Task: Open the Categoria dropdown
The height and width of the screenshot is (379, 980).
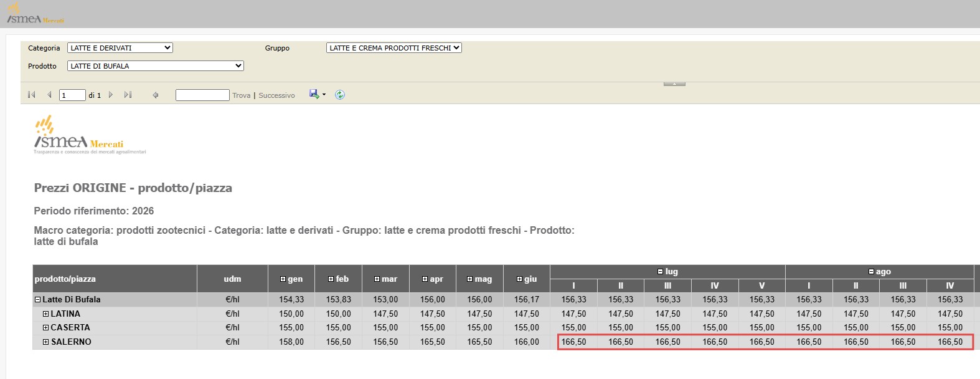Action: pyautogui.click(x=120, y=48)
